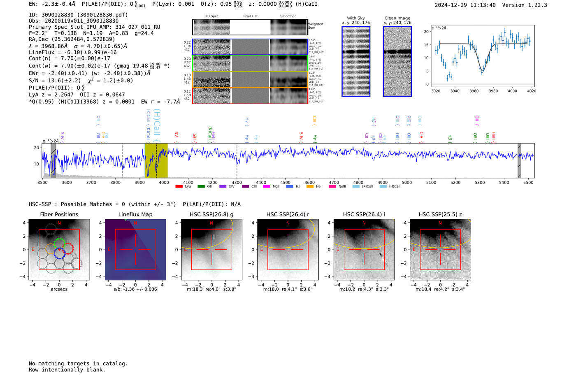
Task: Click the red NV line marker
Action: [x=177, y=137]
